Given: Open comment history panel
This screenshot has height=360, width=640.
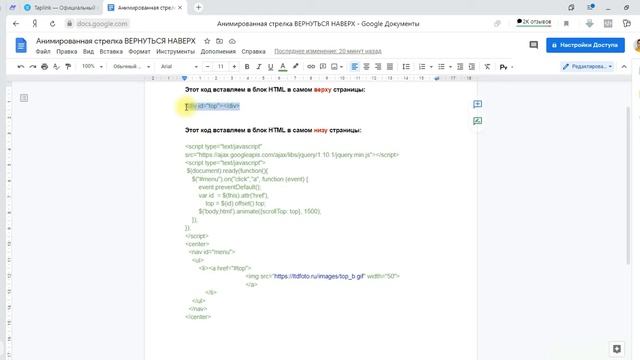Looking at the screenshot, I should click(x=533, y=45).
